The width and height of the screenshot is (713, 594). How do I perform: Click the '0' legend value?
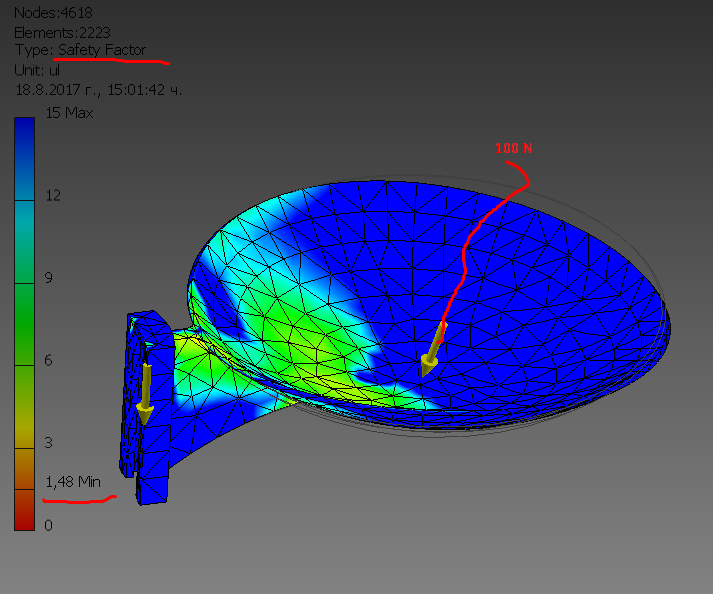[49, 526]
